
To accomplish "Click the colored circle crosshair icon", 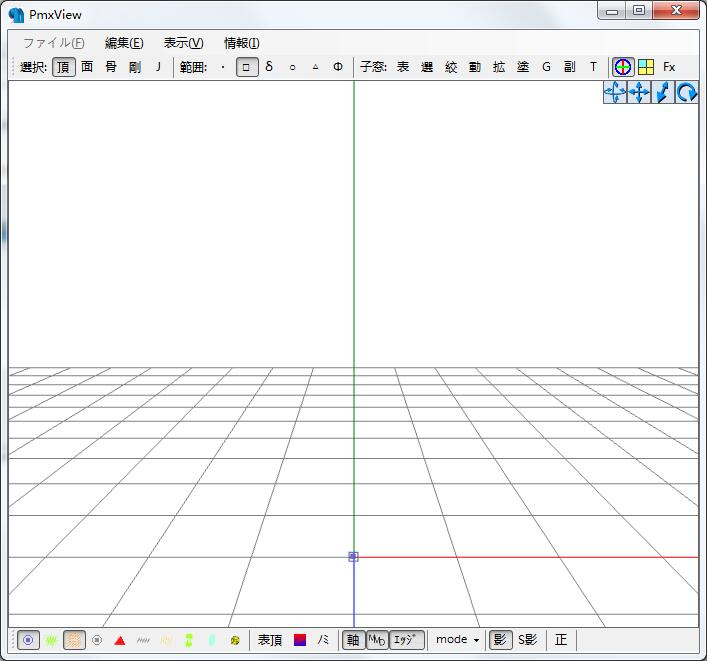I will click(623, 67).
